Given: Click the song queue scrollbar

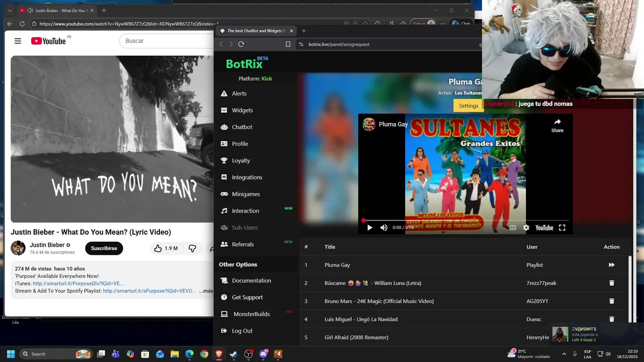Looking at the screenshot, I should (630, 289).
